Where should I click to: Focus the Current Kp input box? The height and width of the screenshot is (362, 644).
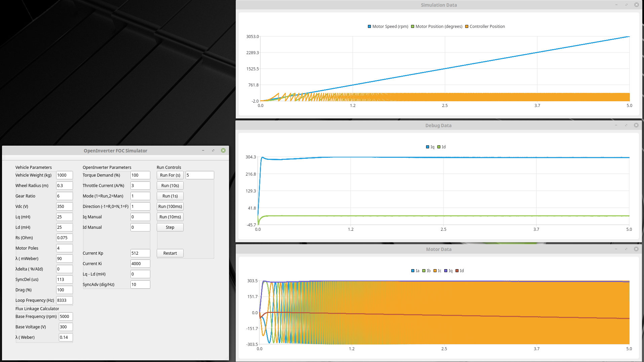140,253
